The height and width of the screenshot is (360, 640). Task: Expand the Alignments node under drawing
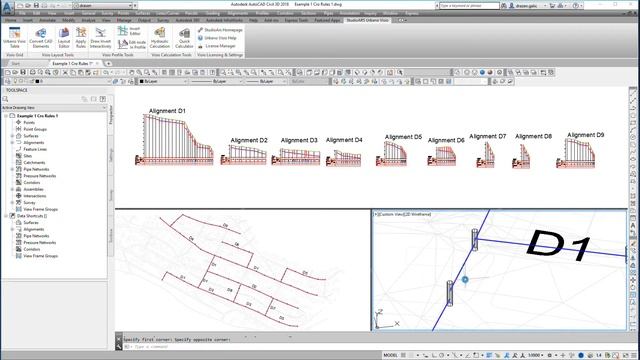pyautogui.click(x=12, y=142)
